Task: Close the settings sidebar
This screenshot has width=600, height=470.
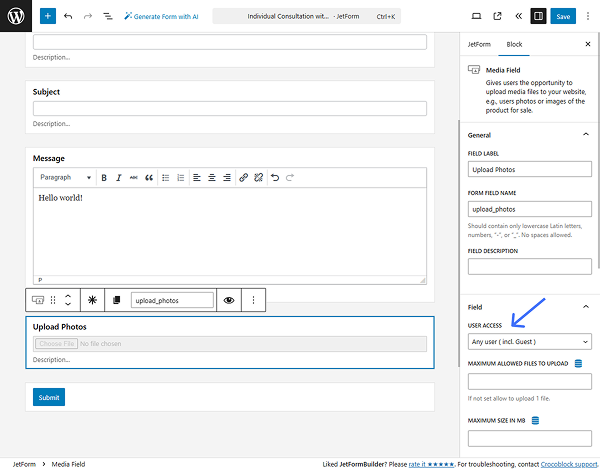Action: coord(588,44)
